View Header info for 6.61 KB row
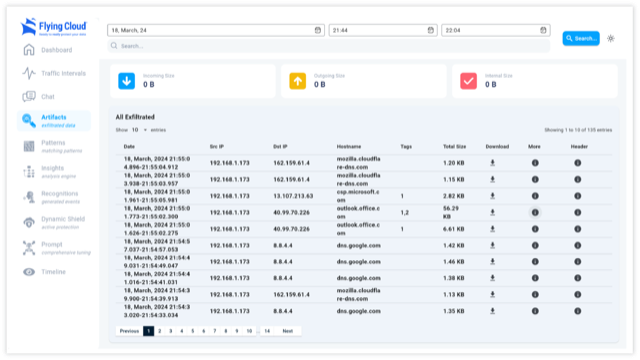Screen dimensions: 640x360 point(578,229)
